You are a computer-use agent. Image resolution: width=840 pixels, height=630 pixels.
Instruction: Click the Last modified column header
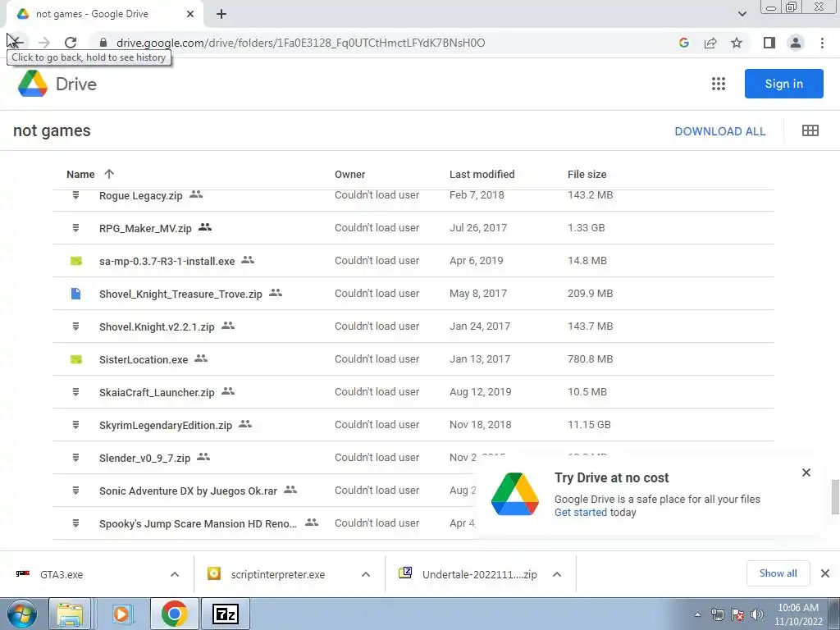click(x=482, y=174)
